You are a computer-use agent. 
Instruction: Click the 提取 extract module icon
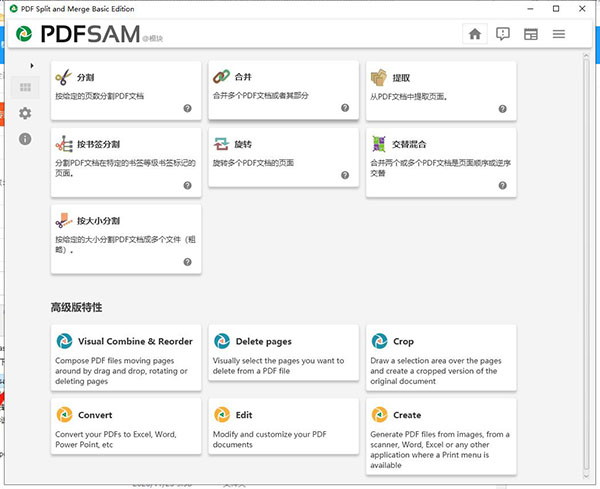[379, 78]
